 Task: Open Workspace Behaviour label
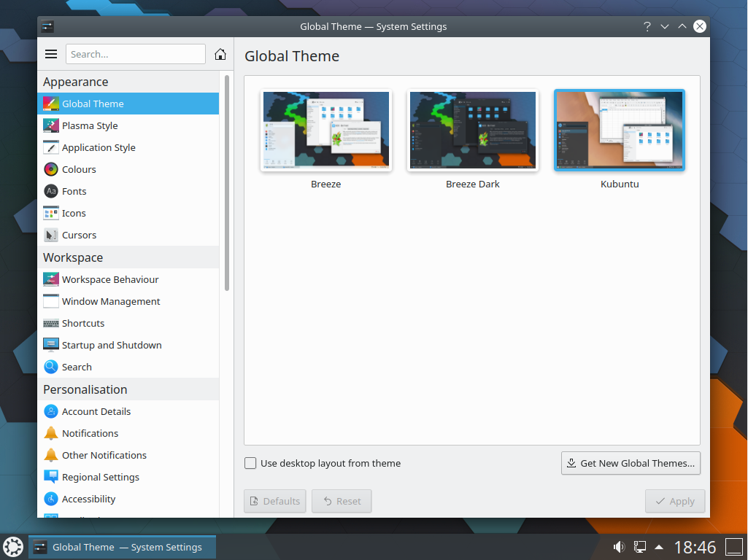point(110,279)
